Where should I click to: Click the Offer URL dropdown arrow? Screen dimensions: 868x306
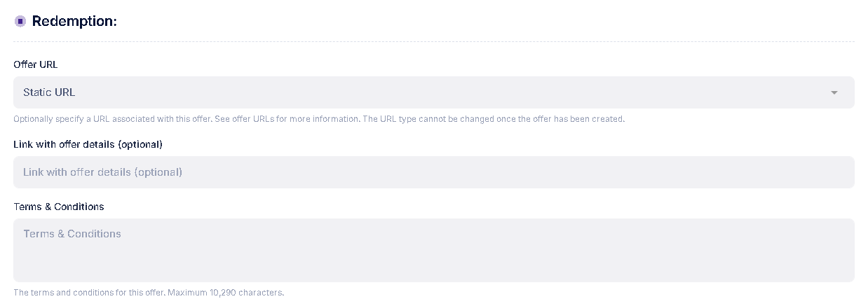(x=834, y=92)
